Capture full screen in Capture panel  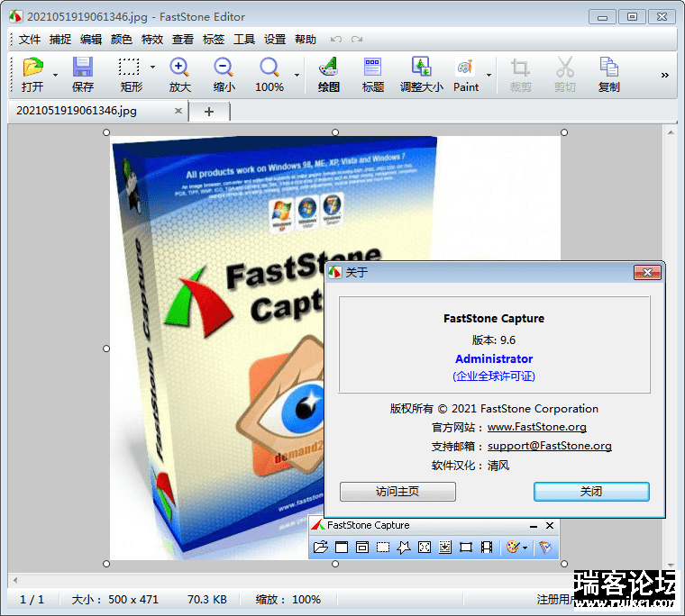[x=425, y=547]
